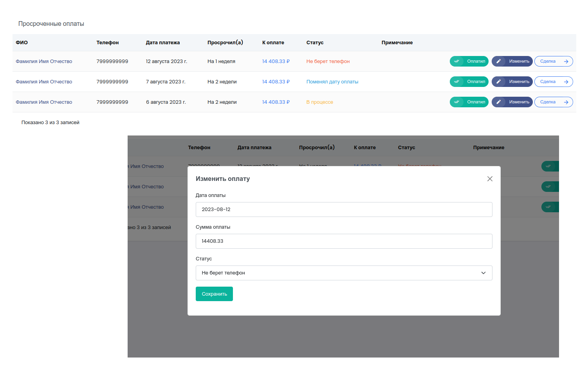
Task: Expand the Статус dropdown in the dialog
Action: 343,273
